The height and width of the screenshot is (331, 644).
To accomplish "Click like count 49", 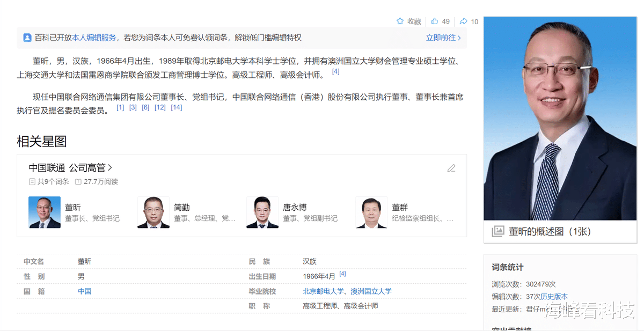I will click(446, 21).
